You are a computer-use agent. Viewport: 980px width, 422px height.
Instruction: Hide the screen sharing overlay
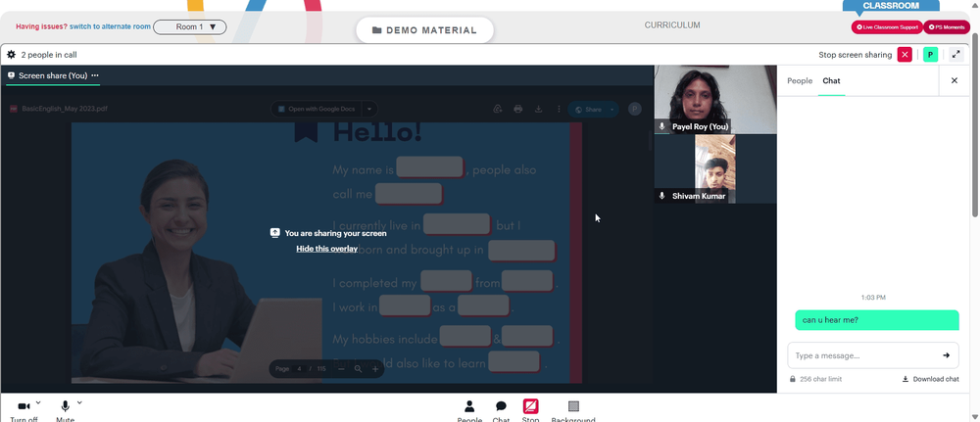(x=327, y=249)
